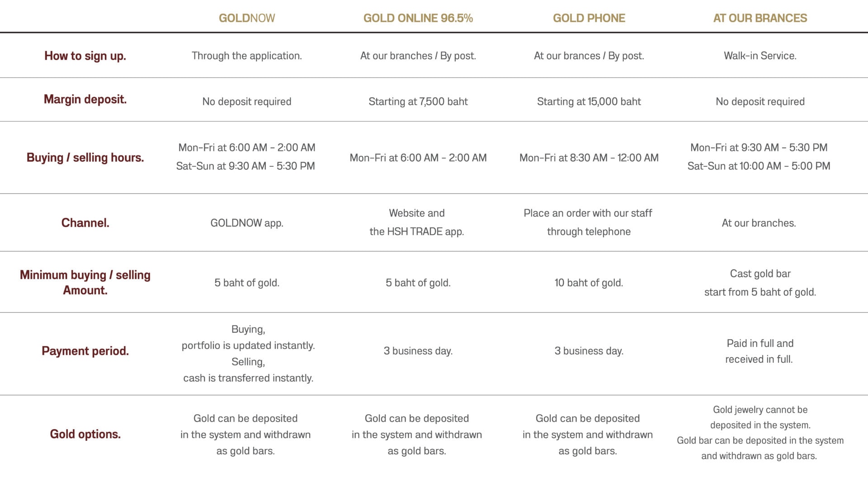Image resolution: width=868 pixels, height=477 pixels.
Task: Select the AT OUR BRANCES header
Action: click(760, 18)
